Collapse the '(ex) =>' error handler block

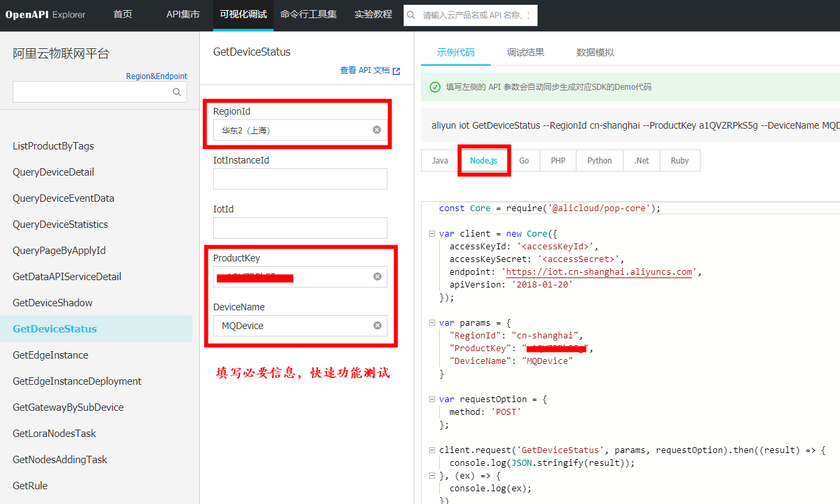click(x=431, y=476)
